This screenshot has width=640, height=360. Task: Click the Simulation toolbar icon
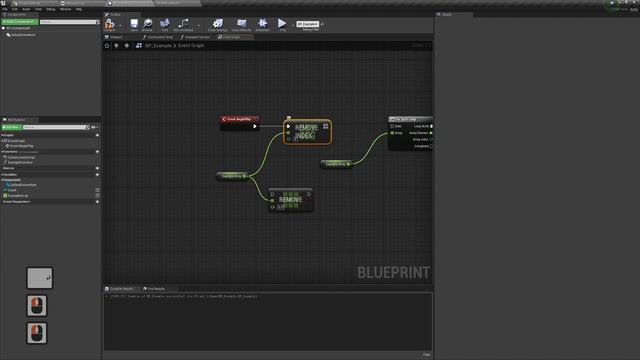pos(262,24)
